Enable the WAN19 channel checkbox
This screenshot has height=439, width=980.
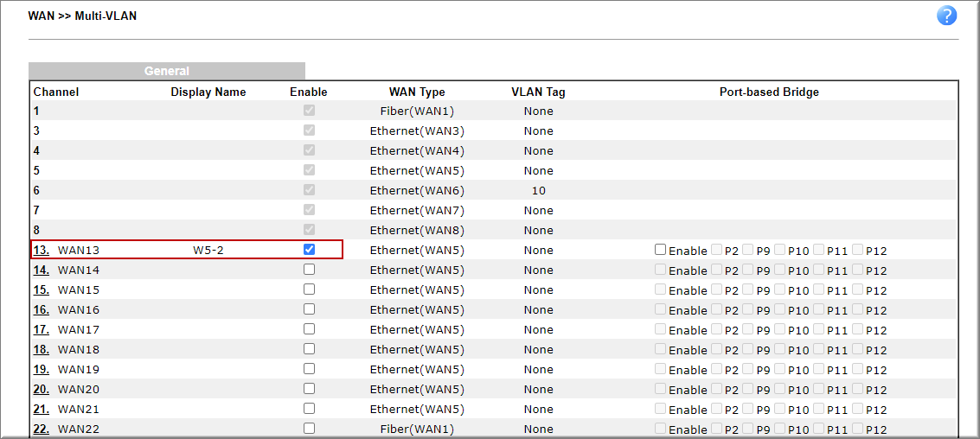[x=309, y=368]
